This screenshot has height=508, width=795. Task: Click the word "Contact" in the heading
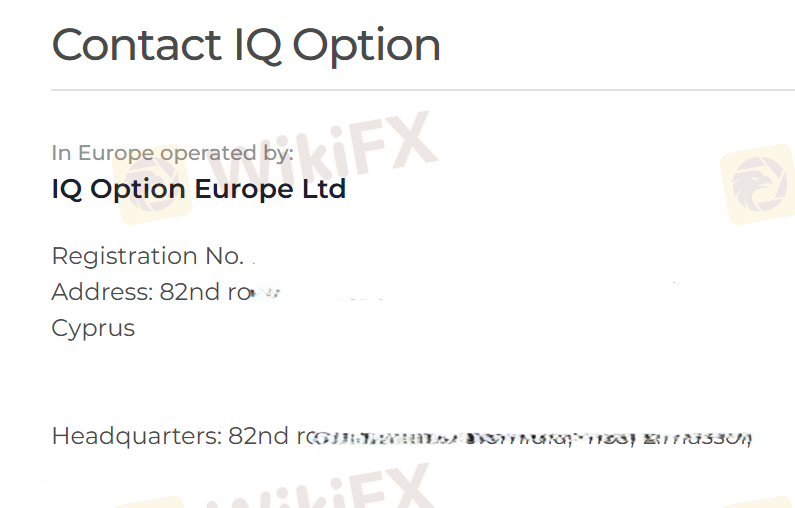tap(137, 45)
